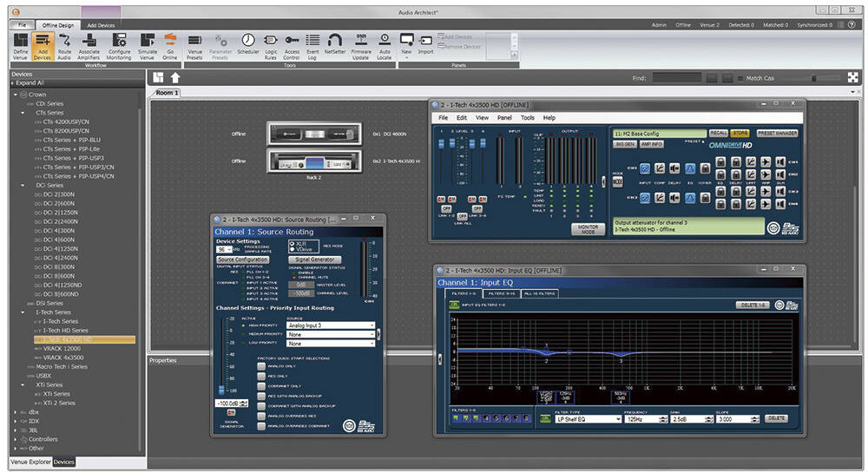868x473 pixels.
Task: Click the Go Online icon
Action: (170, 46)
